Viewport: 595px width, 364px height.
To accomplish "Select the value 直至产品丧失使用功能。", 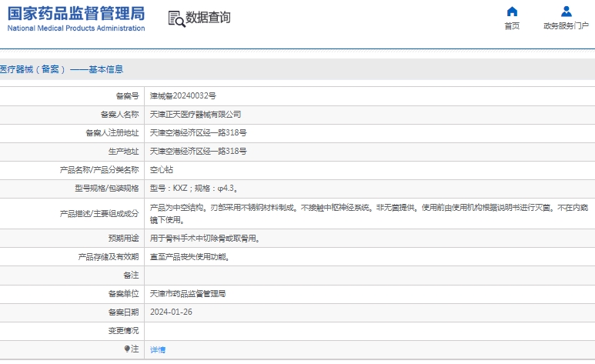I will [189, 257].
